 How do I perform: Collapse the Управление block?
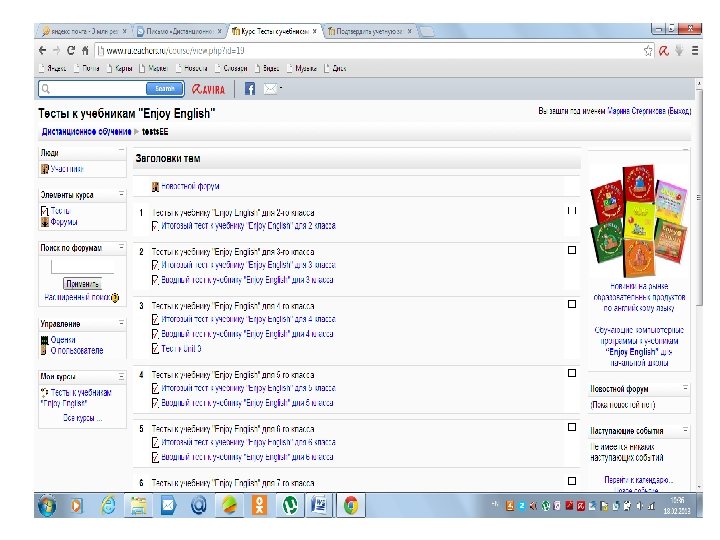click(121, 323)
